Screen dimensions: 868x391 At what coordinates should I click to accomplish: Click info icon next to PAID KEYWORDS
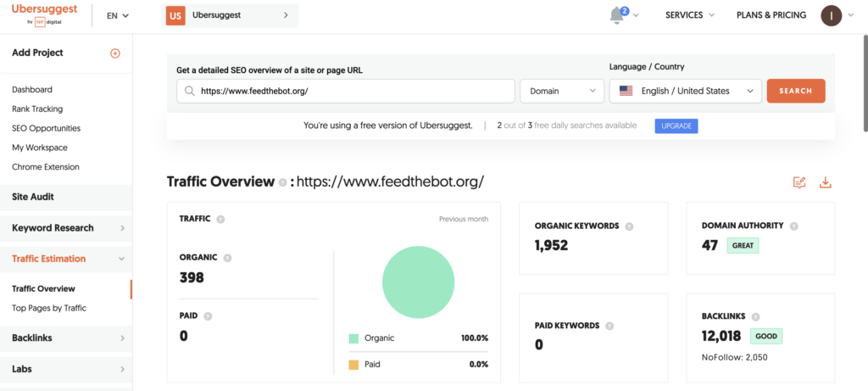pos(610,327)
